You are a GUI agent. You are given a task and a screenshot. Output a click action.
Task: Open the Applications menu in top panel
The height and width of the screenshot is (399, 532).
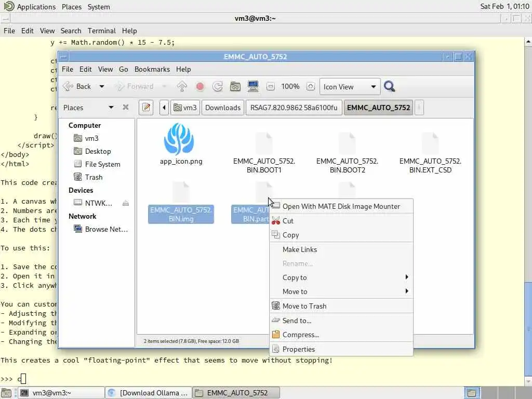tap(30, 7)
